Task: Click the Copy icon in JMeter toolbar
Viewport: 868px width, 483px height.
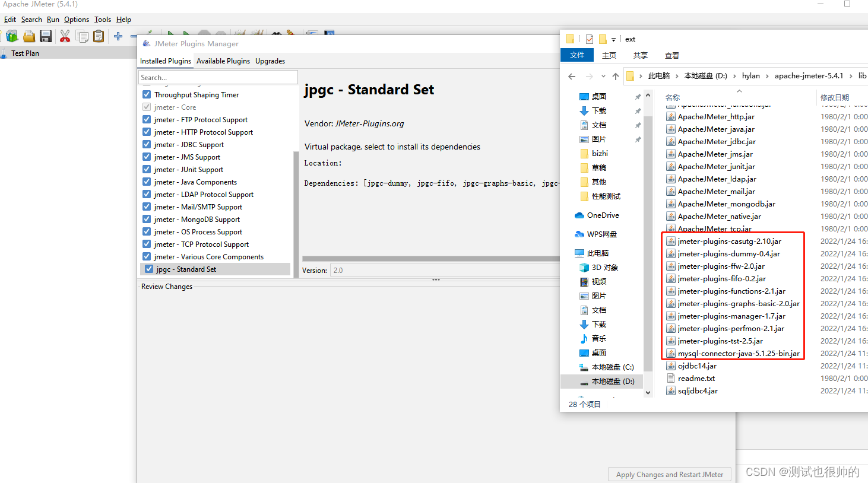Action: click(x=82, y=36)
